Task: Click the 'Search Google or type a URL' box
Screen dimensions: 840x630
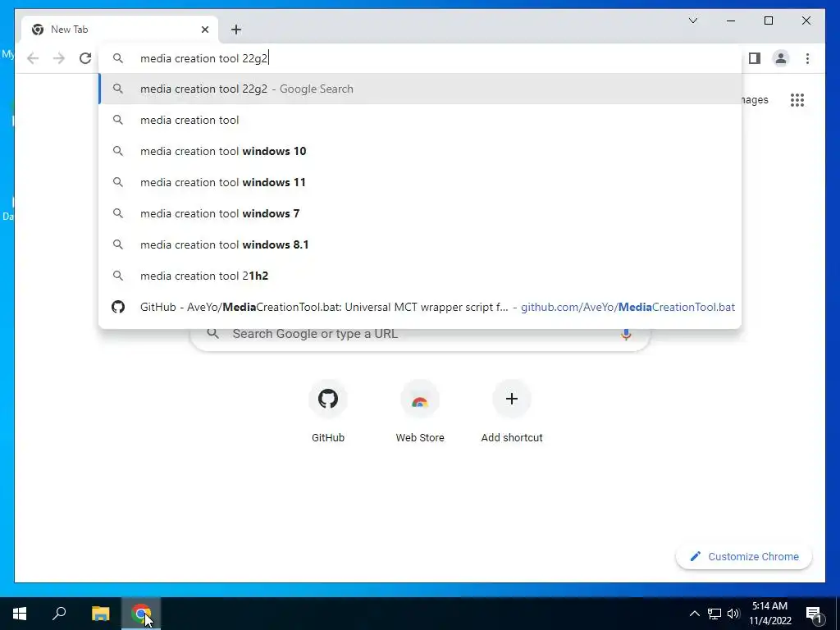Action: pyautogui.click(x=421, y=335)
